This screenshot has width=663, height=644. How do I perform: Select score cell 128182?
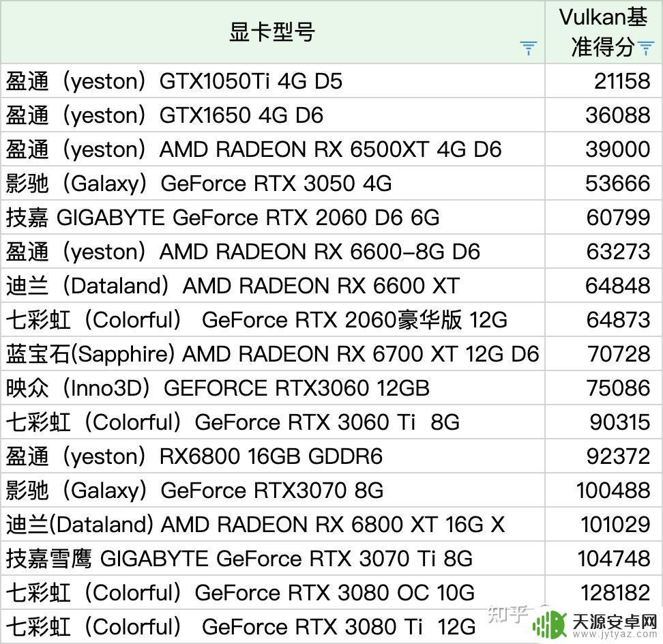[x=604, y=592]
